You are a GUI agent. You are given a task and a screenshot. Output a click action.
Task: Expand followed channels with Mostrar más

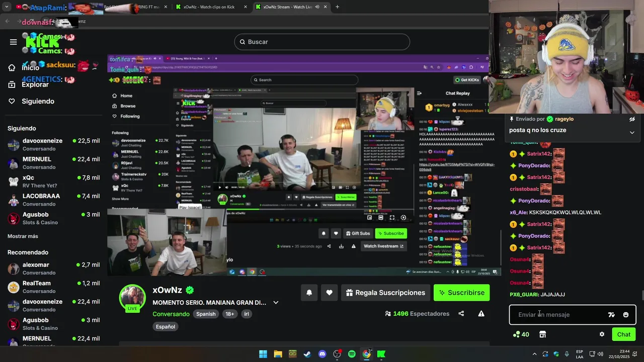coord(23,236)
